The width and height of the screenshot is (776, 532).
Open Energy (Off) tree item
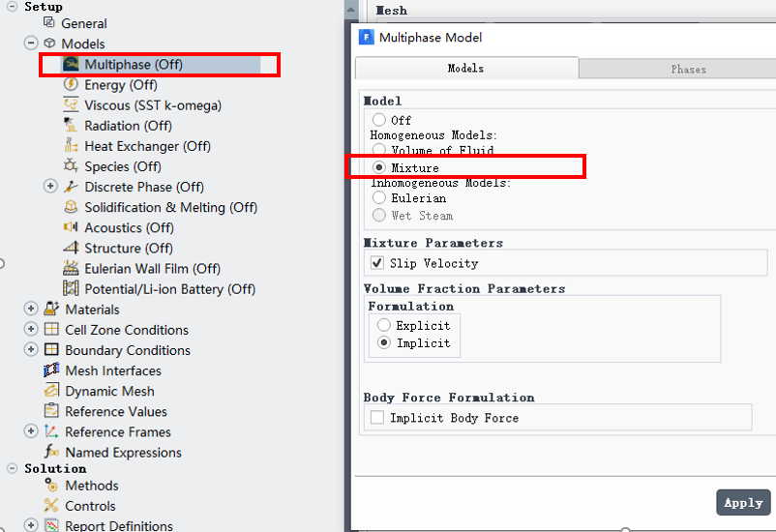coord(121,84)
